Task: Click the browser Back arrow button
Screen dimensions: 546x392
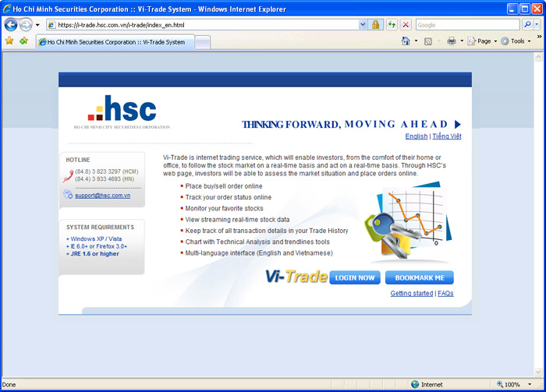Action: [x=11, y=25]
